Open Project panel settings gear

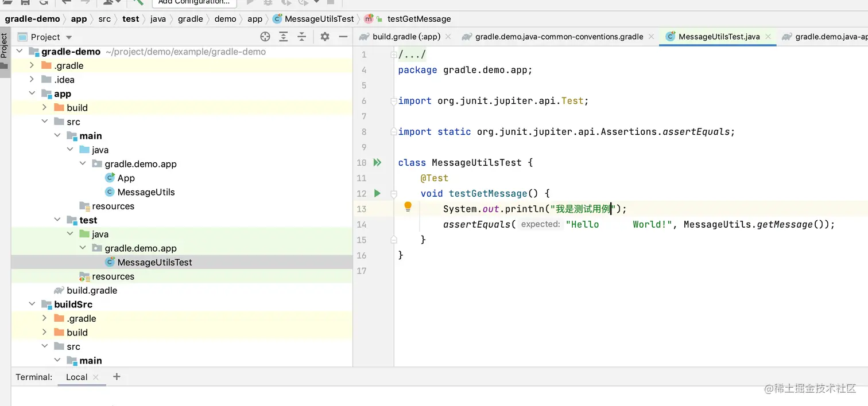pos(325,37)
